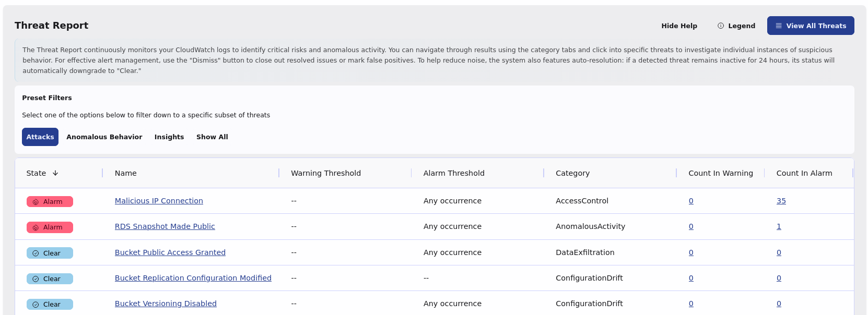The image size is (868, 315).
Task: Click the Clear badge for Bucket Versioning Disabled
Action: point(50,304)
